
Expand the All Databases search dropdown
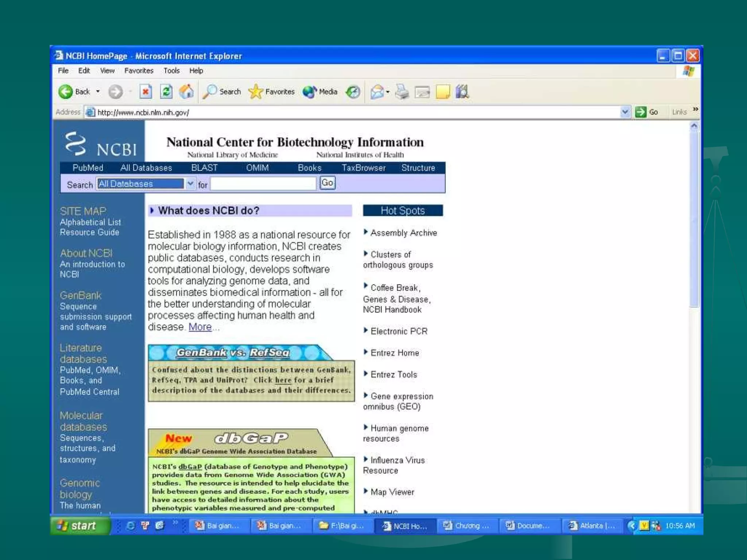pyautogui.click(x=190, y=183)
